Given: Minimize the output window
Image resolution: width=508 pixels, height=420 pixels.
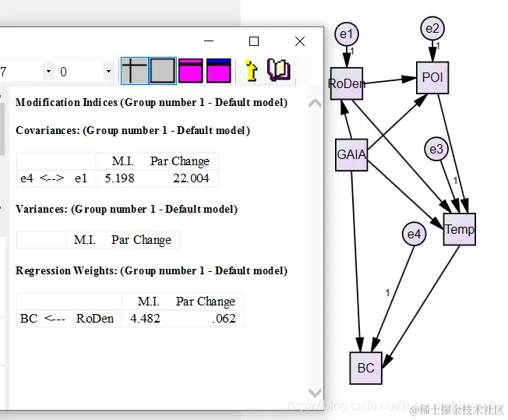Looking at the screenshot, I should (209, 41).
